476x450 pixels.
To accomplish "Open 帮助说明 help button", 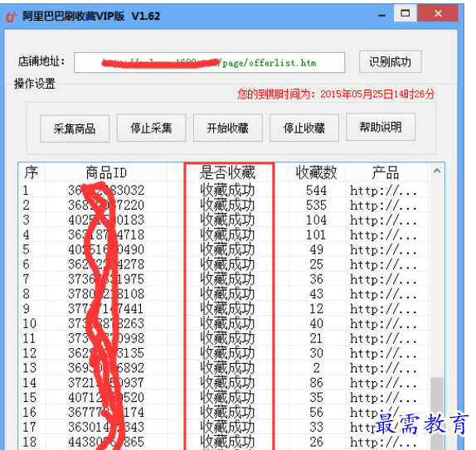I will [381, 127].
